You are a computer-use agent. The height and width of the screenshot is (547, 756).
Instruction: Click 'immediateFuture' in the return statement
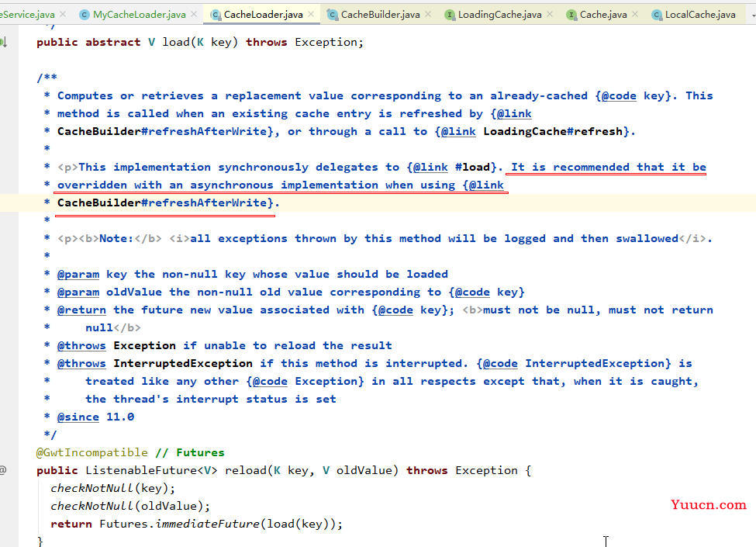pos(207,524)
